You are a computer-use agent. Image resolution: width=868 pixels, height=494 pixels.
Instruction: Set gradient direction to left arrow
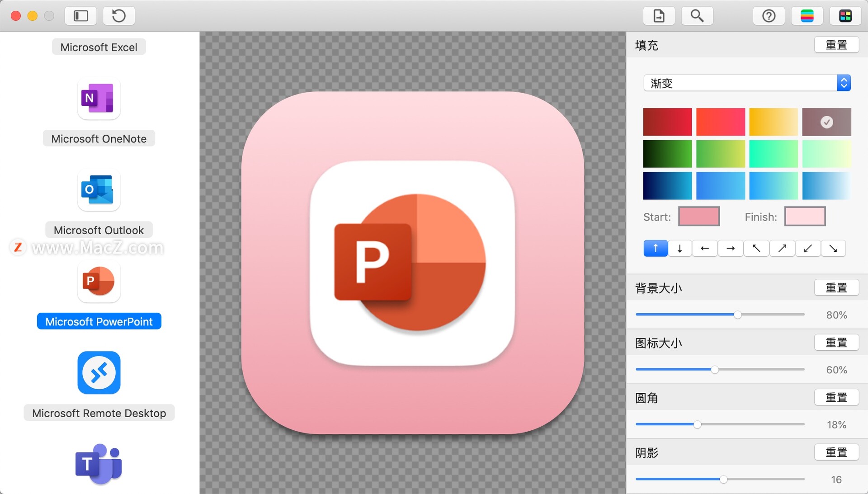point(705,248)
